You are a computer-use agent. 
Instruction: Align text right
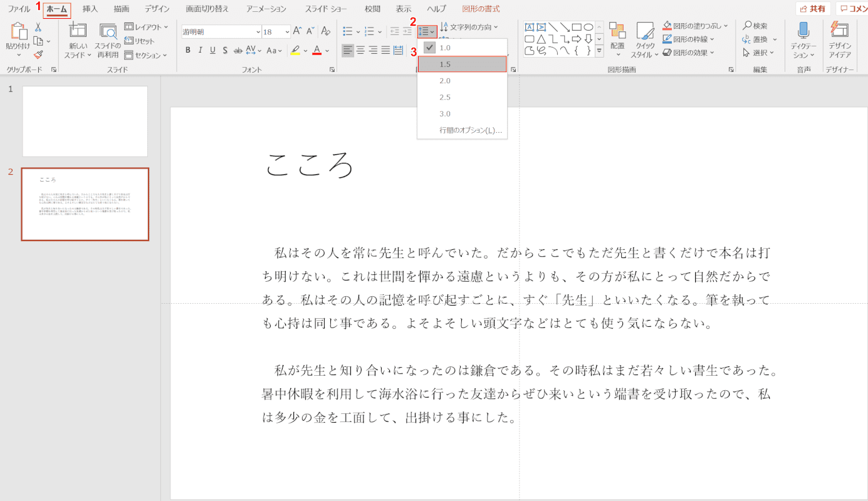pyautogui.click(x=373, y=50)
